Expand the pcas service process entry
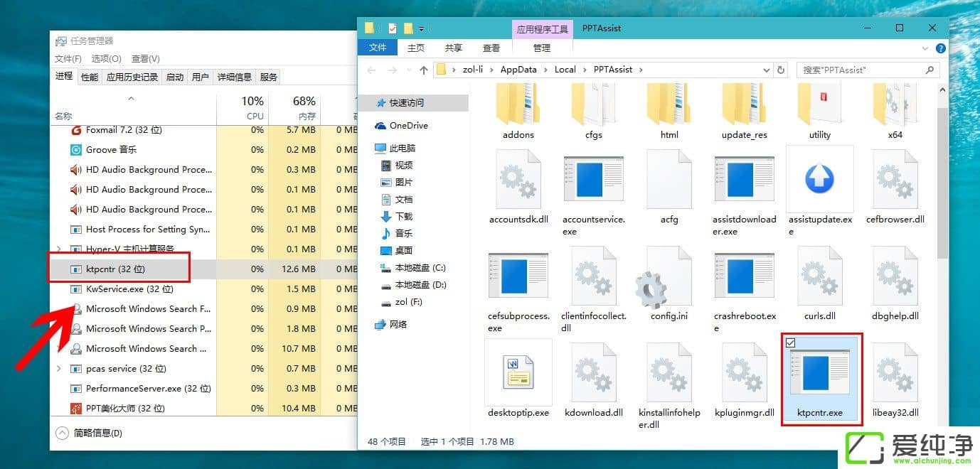Screen dimensions: 980x469 58,368
